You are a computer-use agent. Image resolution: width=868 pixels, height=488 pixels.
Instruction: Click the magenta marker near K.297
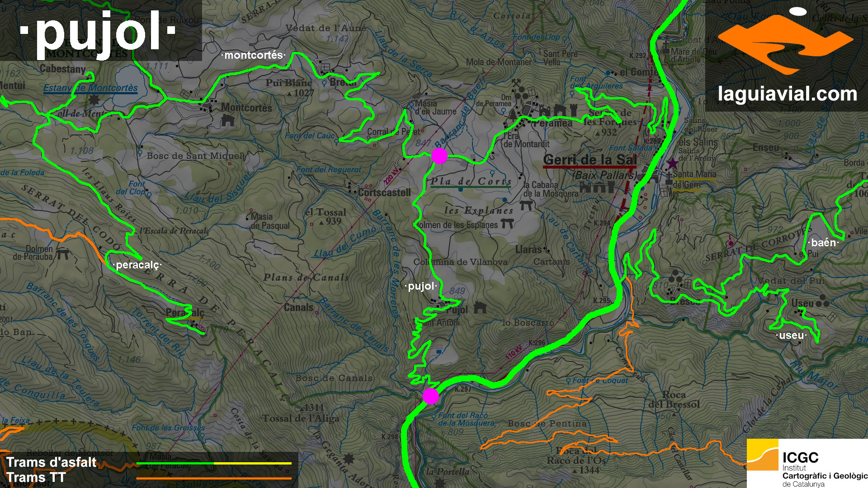(x=430, y=396)
